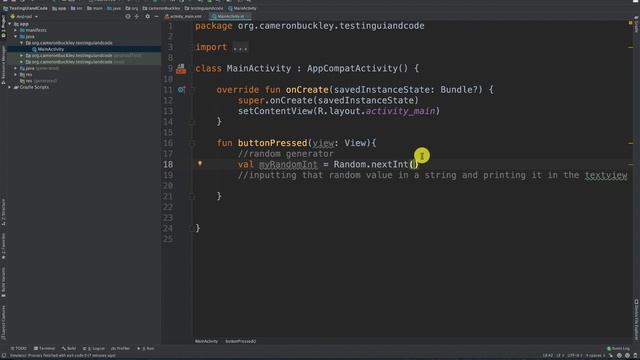Click the app breadcrumb in navigation bar

(x=59, y=8)
